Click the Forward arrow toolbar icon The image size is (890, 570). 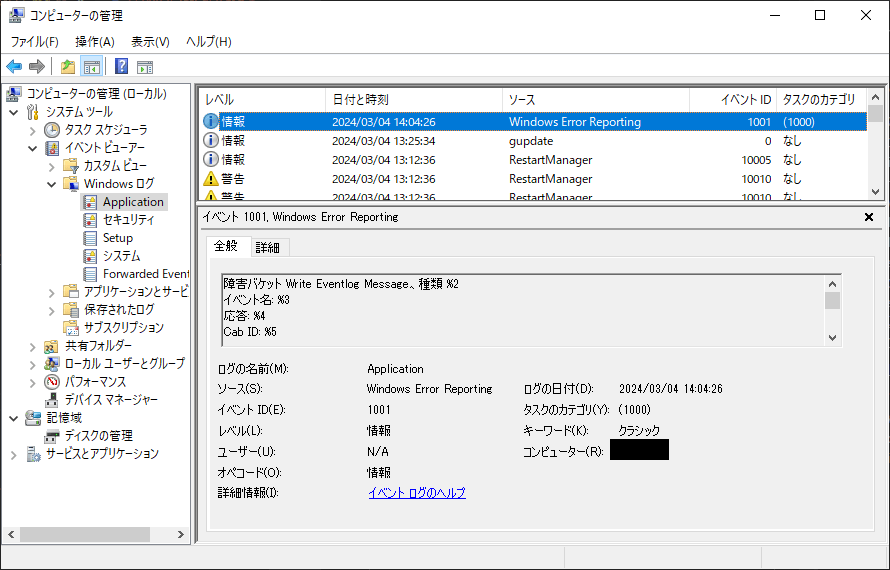pos(37,67)
